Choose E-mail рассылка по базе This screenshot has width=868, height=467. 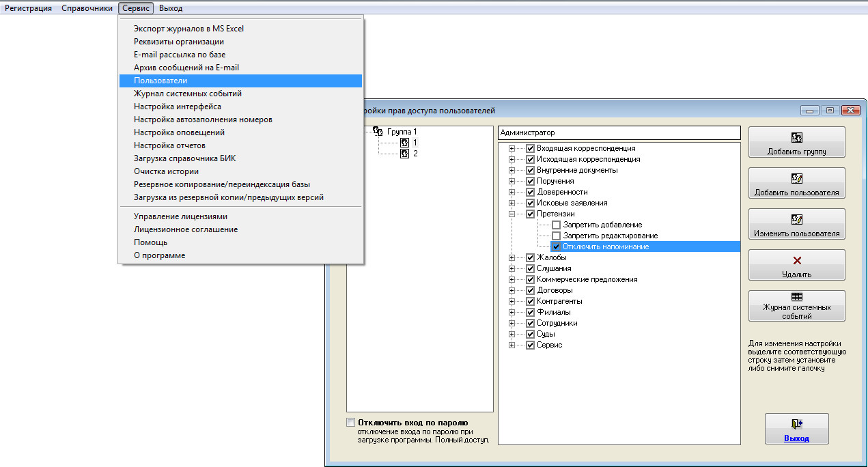[x=241, y=55]
